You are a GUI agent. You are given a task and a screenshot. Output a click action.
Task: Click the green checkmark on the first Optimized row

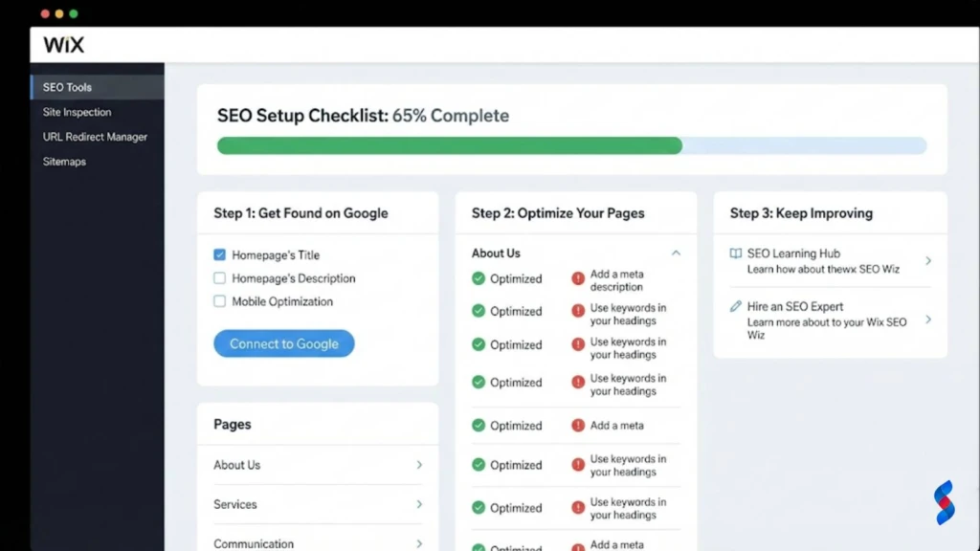point(478,278)
